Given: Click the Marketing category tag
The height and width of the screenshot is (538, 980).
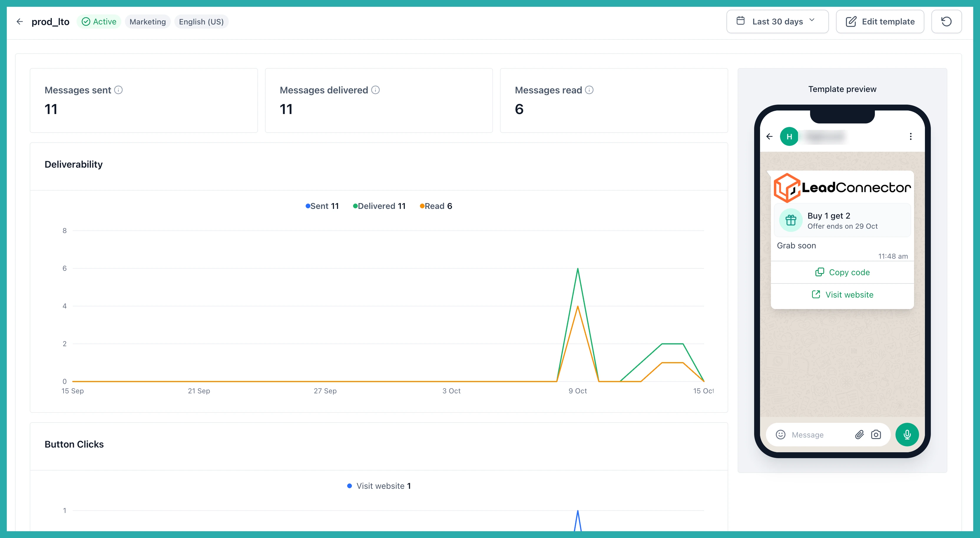Looking at the screenshot, I should click(148, 22).
